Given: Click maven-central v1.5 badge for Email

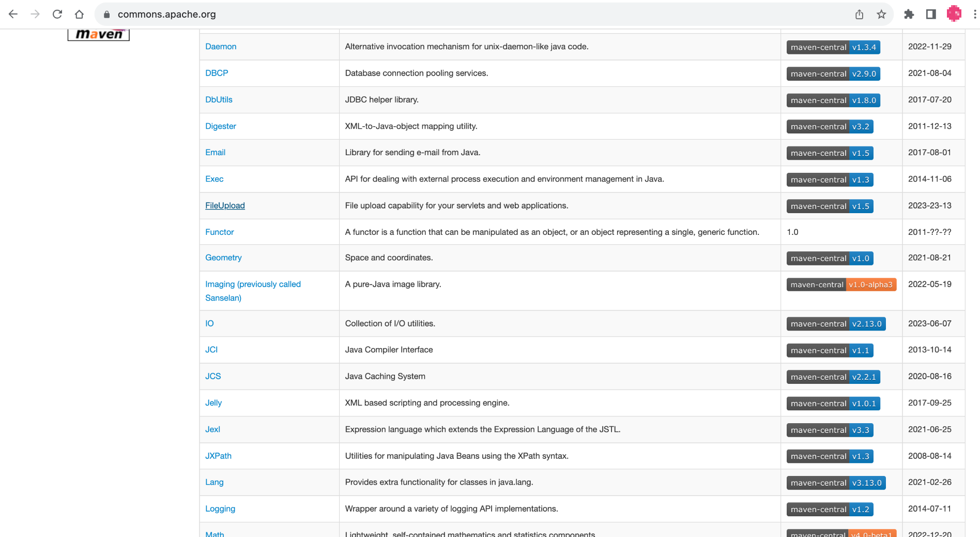Looking at the screenshot, I should pyautogui.click(x=830, y=153).
